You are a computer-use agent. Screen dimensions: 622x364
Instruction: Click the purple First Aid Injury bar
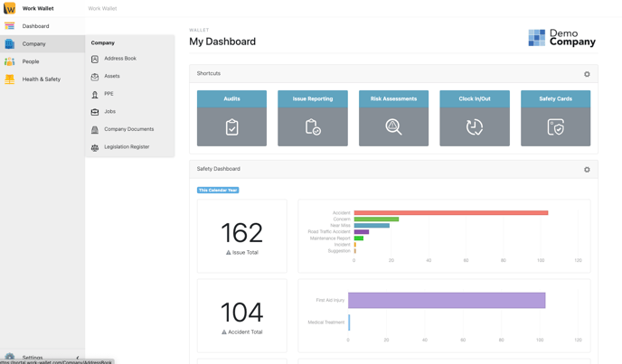[447, 300]
